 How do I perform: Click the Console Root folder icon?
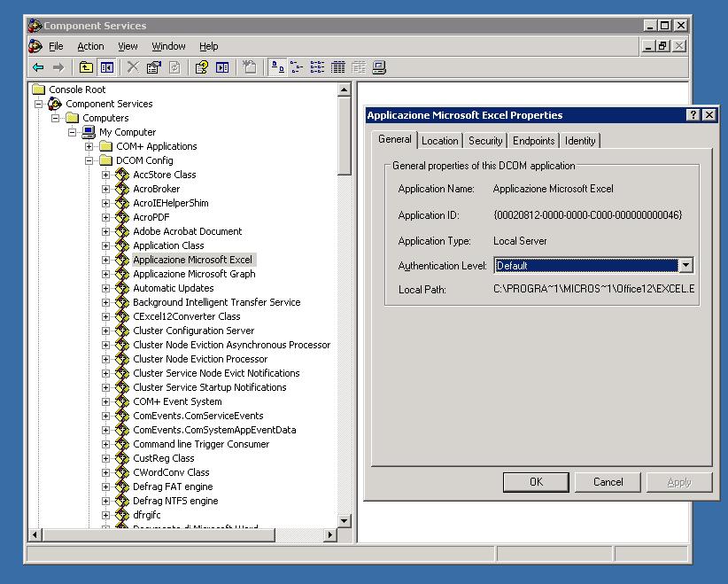[x=39, y=90]
